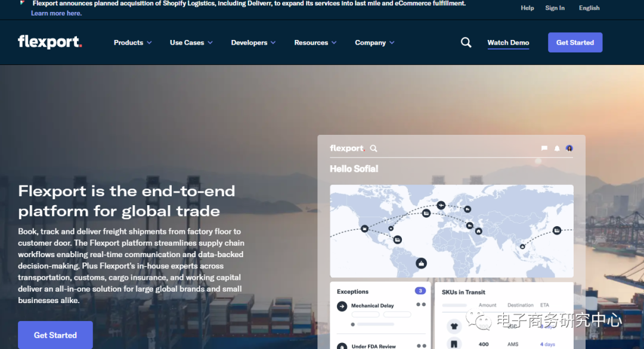
Task: Open the English language selector
Action: [589, 8]
